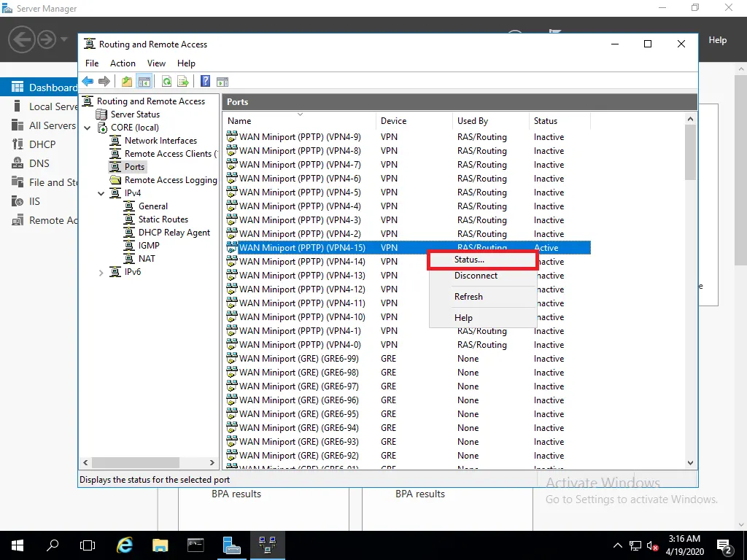Click the ports list scroll up arrow
The width and height of the screenshot is (747, 560).
(690, 119)
